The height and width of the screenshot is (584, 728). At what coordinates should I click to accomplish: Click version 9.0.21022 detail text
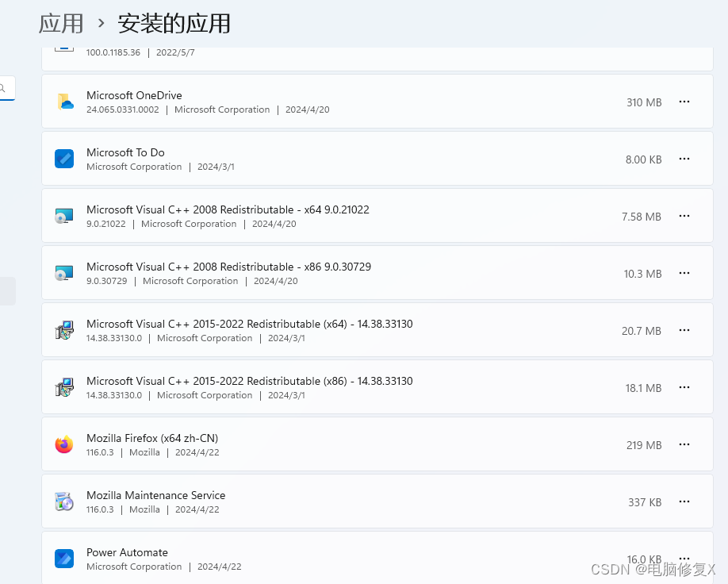coord(105,224)
